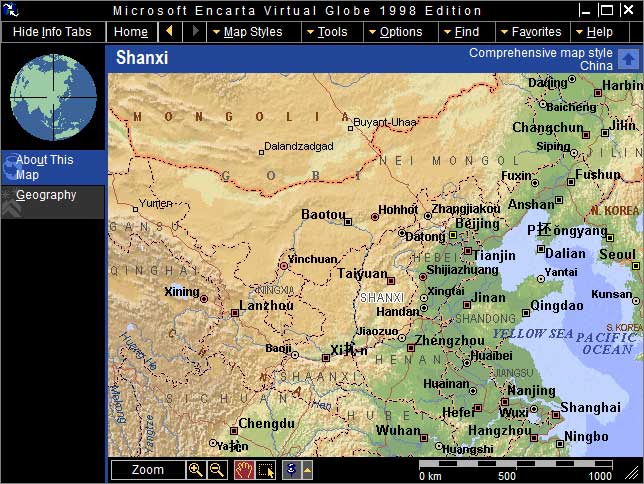Screen dimensions: 644x484
Task: Open the Favorites dropdown menu
Action: [x=531, y=32]
